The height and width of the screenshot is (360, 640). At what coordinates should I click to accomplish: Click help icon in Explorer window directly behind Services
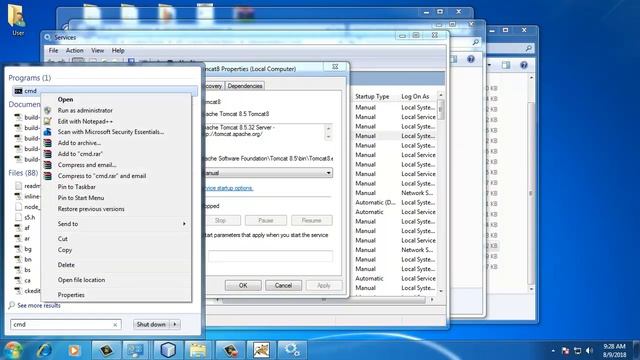pyautogui.click(x=471, y=59)
